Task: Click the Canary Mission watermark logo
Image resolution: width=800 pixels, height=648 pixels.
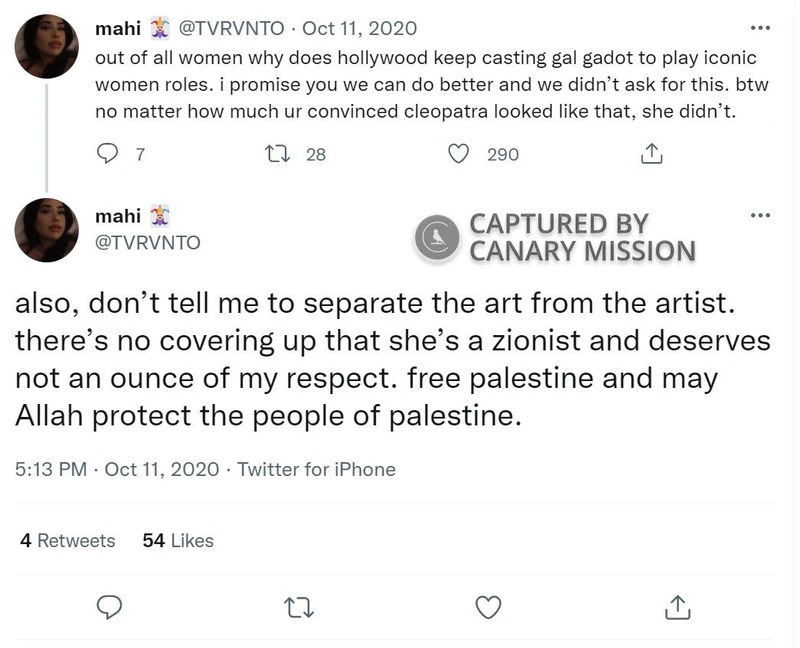Action: (437, 238)
